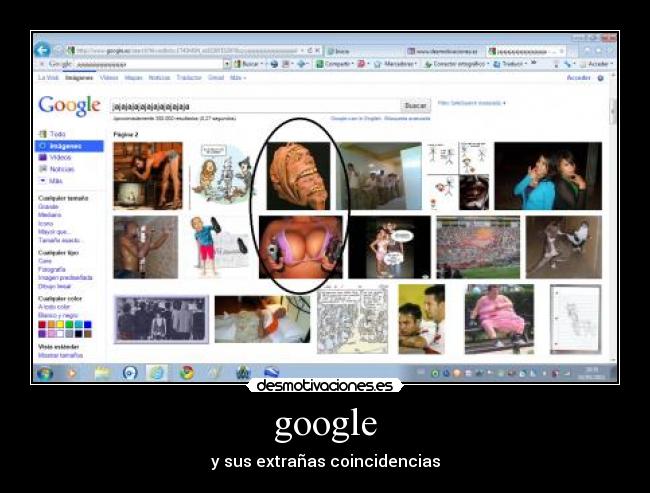The image size is (650, 493).
Task: Click the stop X in address bar
Action: [318, 51]
